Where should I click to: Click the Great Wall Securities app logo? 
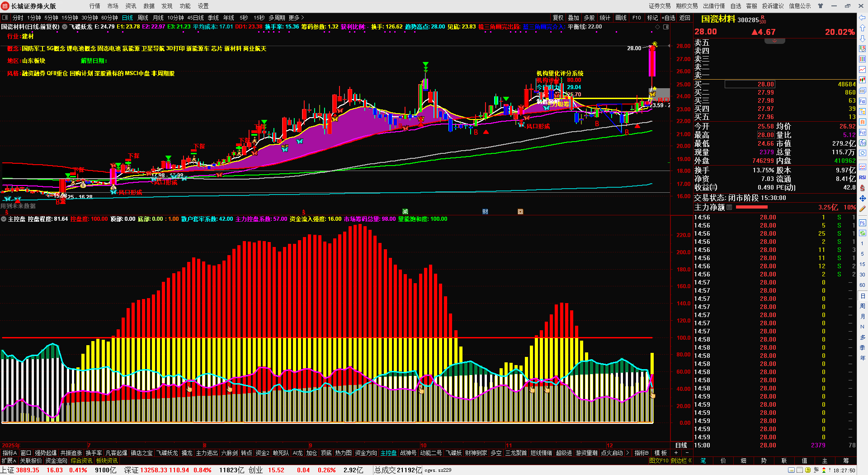click(x=5, y=6)
